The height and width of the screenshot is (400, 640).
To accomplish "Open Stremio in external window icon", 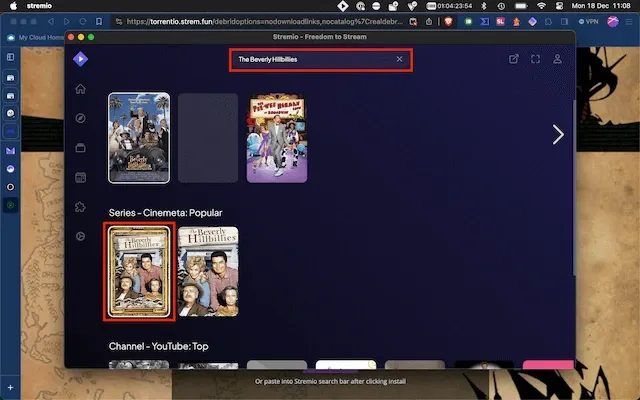I will pos(513,59).
